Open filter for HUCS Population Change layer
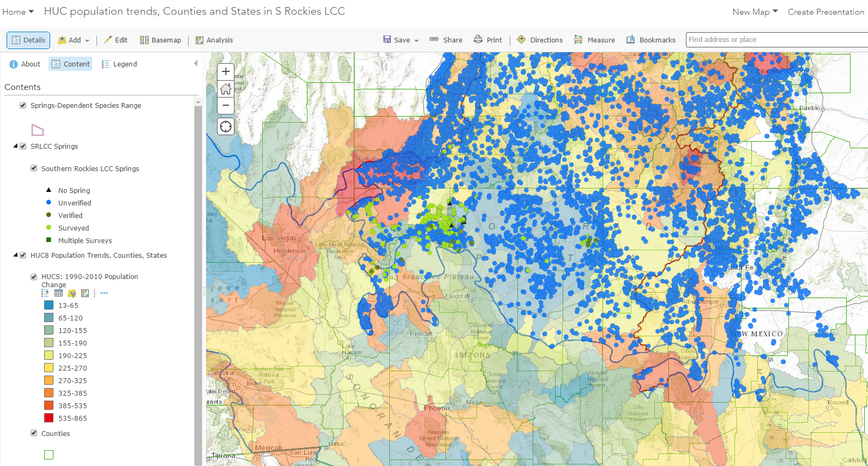868x466 pixels. [72, 293]
